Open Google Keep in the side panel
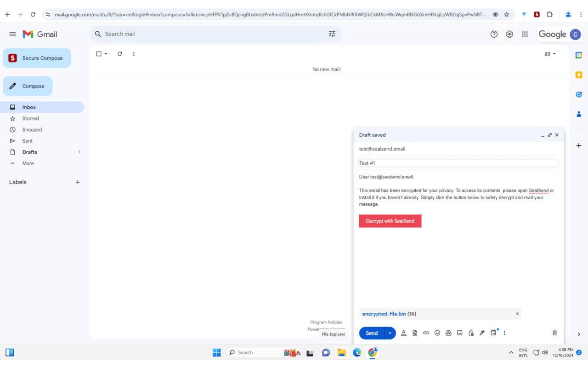 579,75
